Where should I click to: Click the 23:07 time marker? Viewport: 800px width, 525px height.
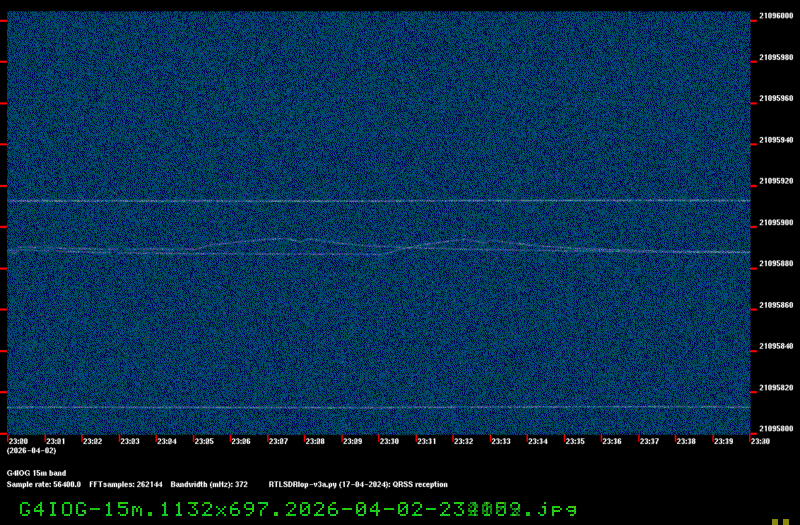pyautogui.click(x=278, y=441)
